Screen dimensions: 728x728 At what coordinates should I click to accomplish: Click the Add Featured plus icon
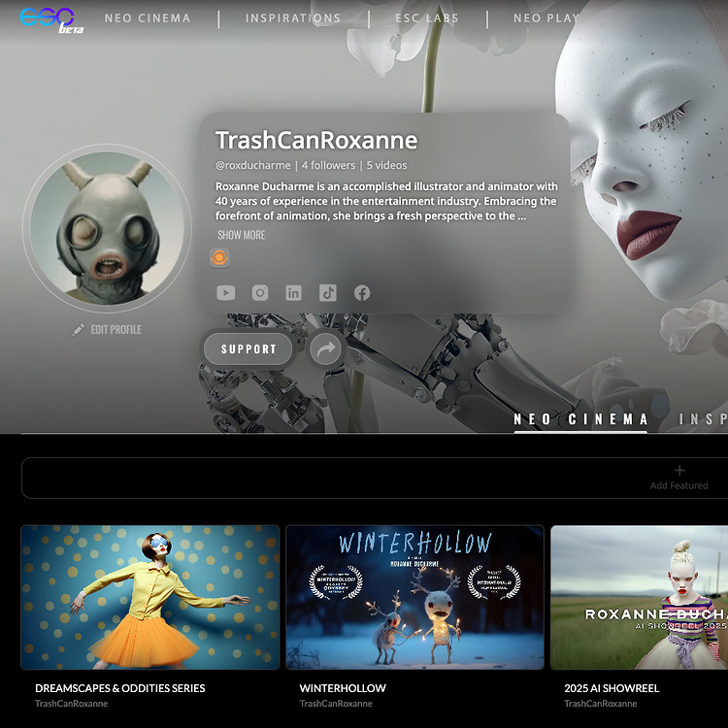pyautogui.click(x=679, y=471)
